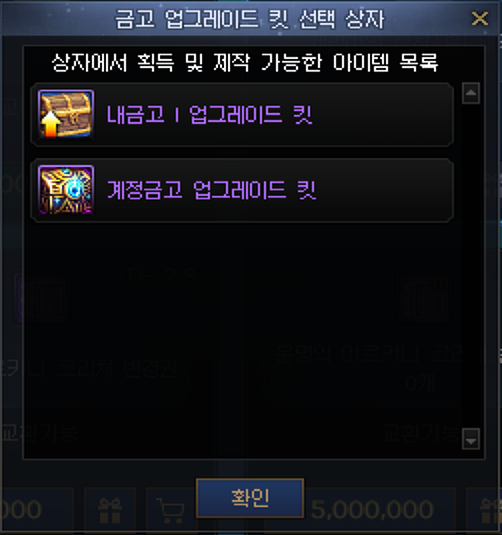Viewport: 502px width, 535px height.
Task: Click the scroll down arrow of item list
Action: tap(471, 439)
